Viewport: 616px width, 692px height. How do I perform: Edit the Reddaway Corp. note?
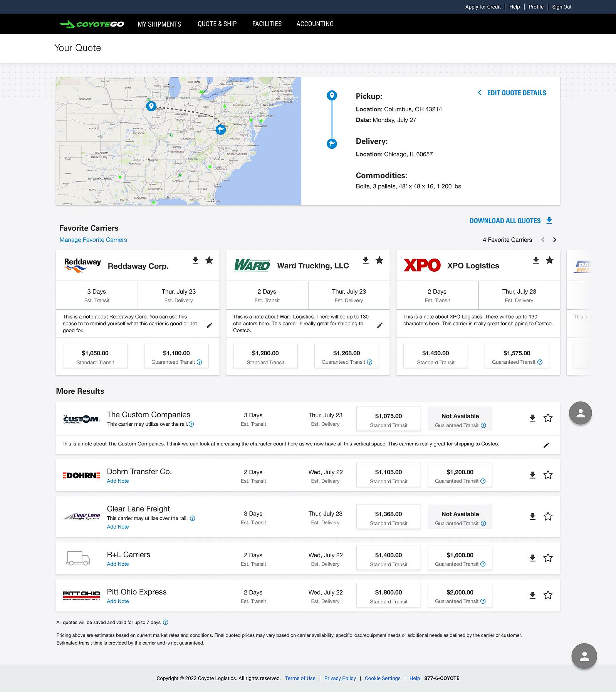210,325
